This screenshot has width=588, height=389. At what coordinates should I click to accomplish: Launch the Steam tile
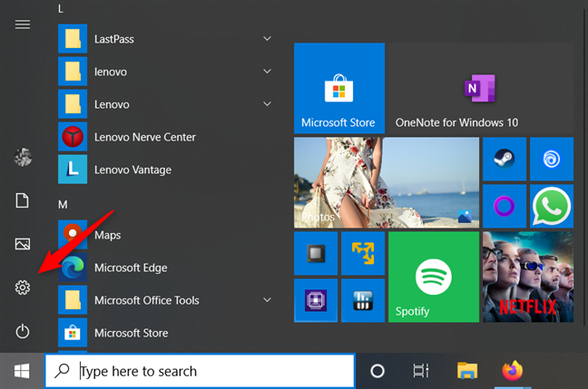(505, 159)
